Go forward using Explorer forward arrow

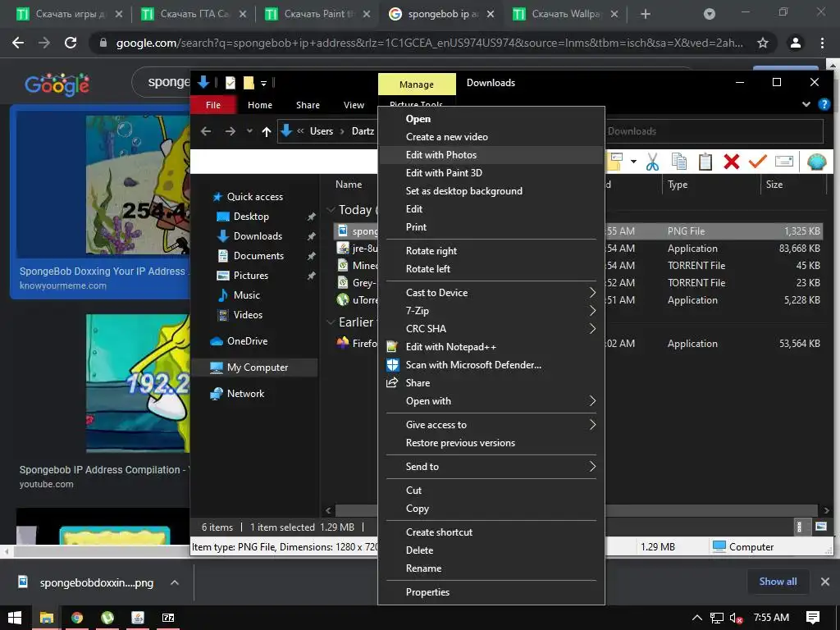pyautogui.click(x=230, y=130)
